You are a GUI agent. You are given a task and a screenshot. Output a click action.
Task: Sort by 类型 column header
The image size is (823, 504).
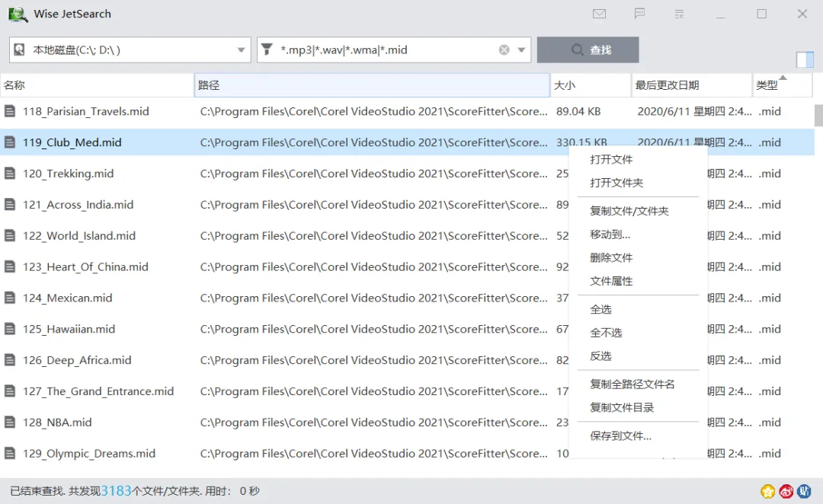pos(782,85)
